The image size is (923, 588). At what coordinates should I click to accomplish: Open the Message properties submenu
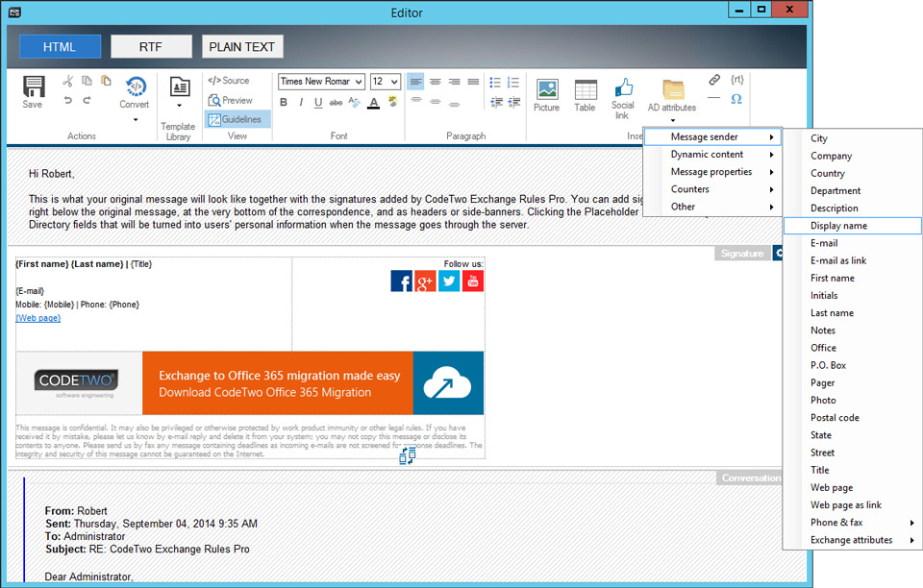pyautogui.click(x=712, y=172)
